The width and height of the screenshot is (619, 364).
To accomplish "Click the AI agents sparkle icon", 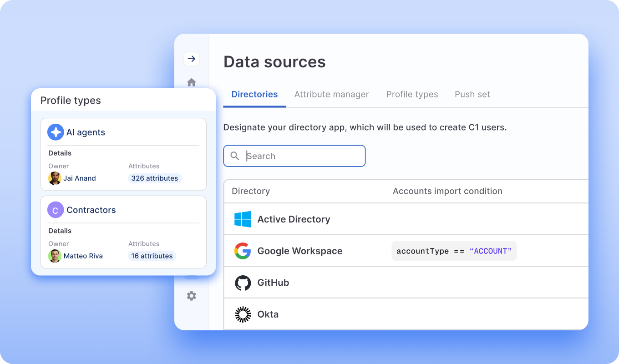I will click(x=56, y=132).
